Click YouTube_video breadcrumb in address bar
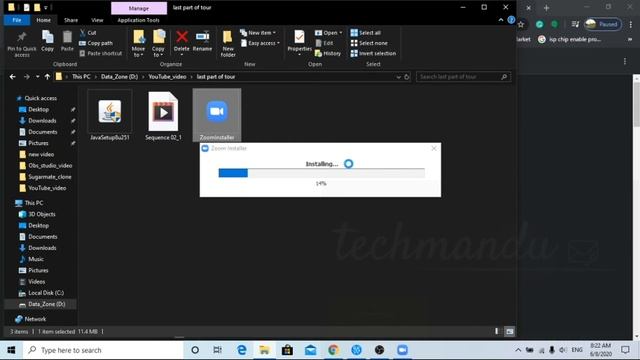 [167, 77]
